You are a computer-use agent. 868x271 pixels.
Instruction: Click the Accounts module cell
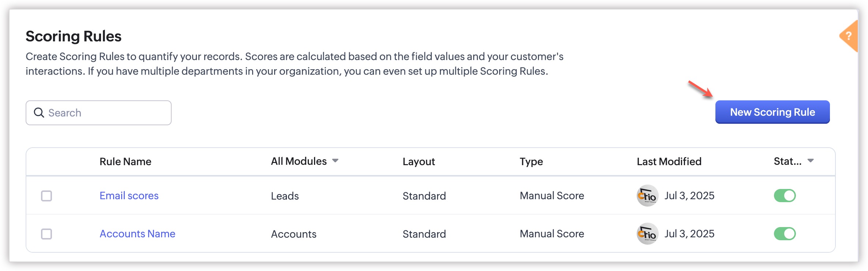(x=293, y=234)
